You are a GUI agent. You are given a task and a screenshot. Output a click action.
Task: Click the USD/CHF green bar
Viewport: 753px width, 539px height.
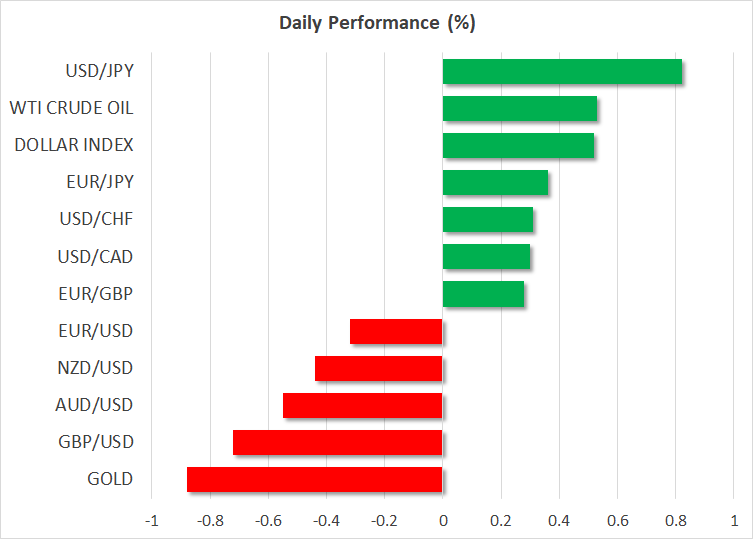[x=487, y=219]
